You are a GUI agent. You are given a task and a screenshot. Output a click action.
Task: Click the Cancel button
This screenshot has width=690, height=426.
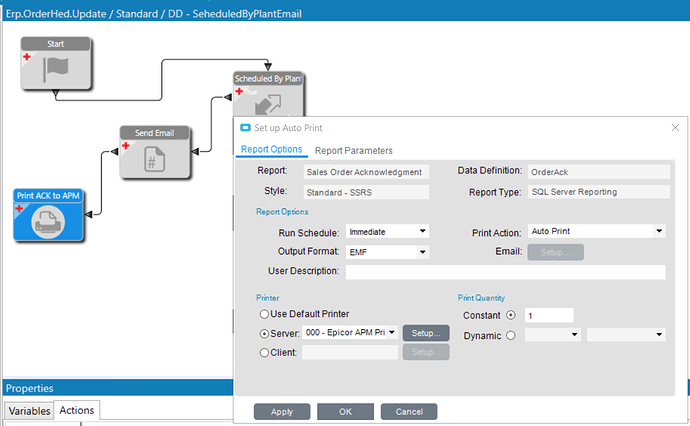tap(409, 412)
